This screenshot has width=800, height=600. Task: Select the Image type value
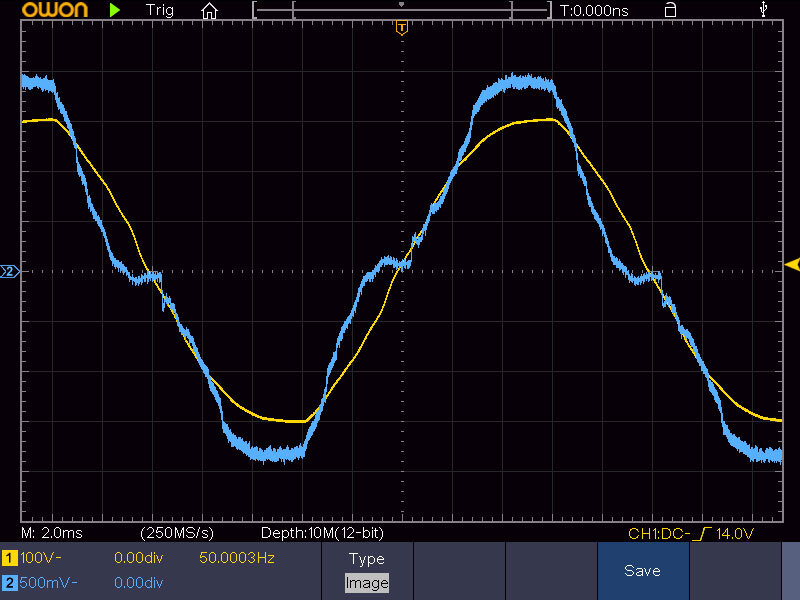coord(366,582)
